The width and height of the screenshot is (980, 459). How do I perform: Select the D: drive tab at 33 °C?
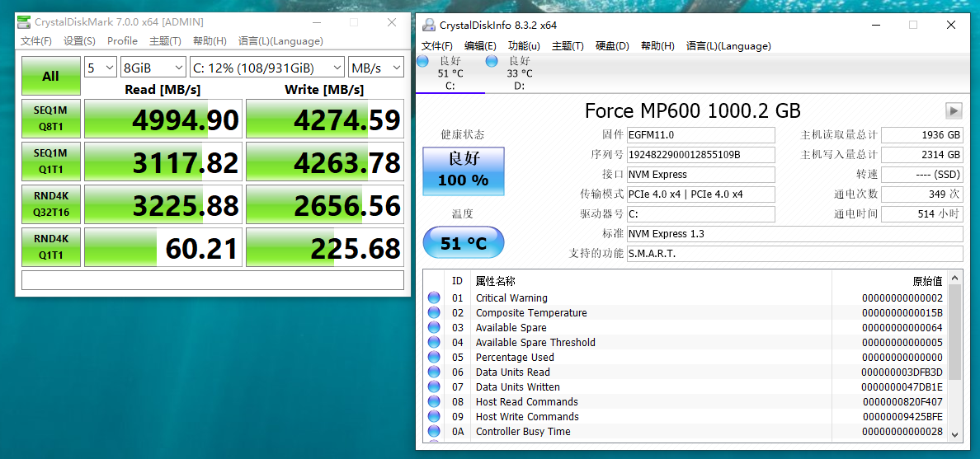tap(520, 73)
